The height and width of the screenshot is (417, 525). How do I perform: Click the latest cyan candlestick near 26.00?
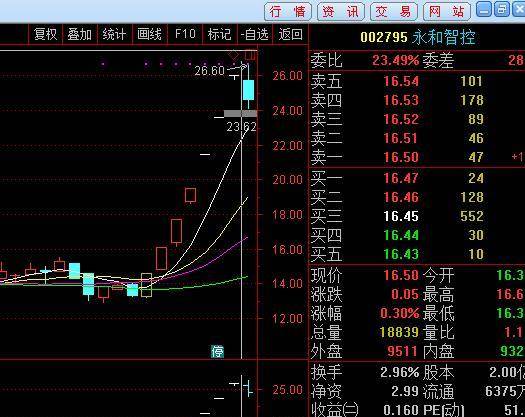point(248,89)
